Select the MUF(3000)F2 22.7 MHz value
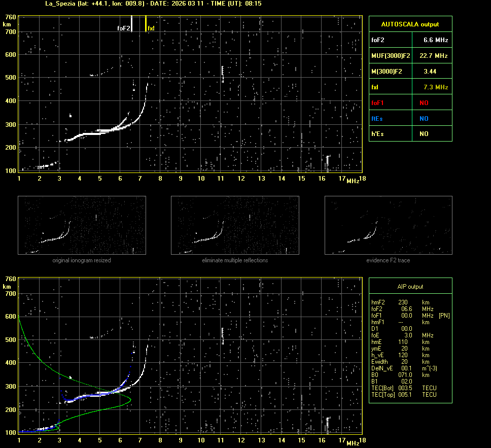The width and height of the screenshot is (491, 448). [x=435, y=55]
